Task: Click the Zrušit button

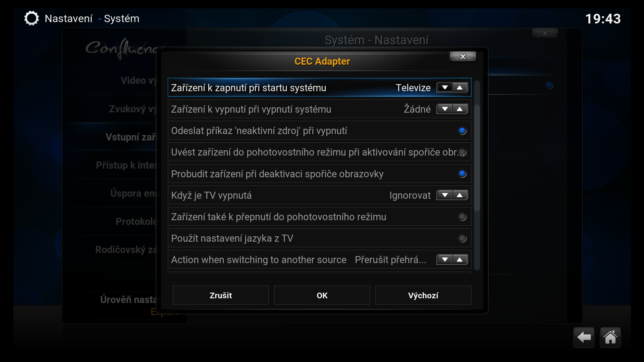Action: [221, 295]
